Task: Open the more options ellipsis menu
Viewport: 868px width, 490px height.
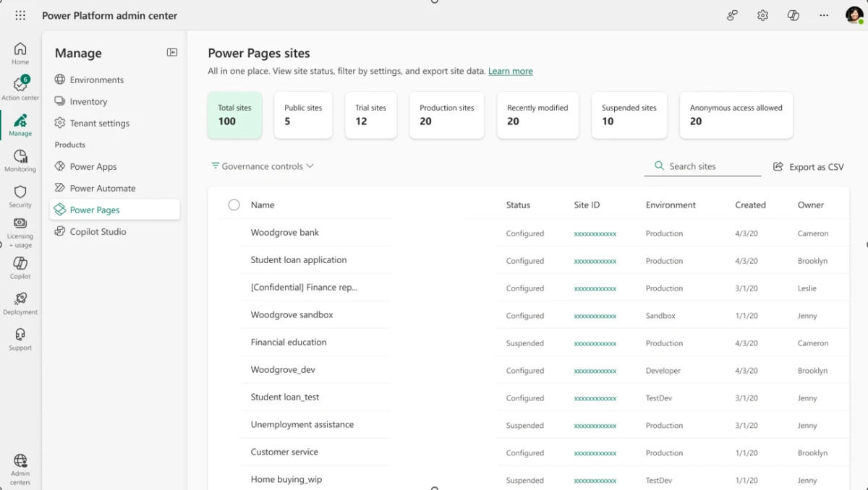Action: (823, 14)
